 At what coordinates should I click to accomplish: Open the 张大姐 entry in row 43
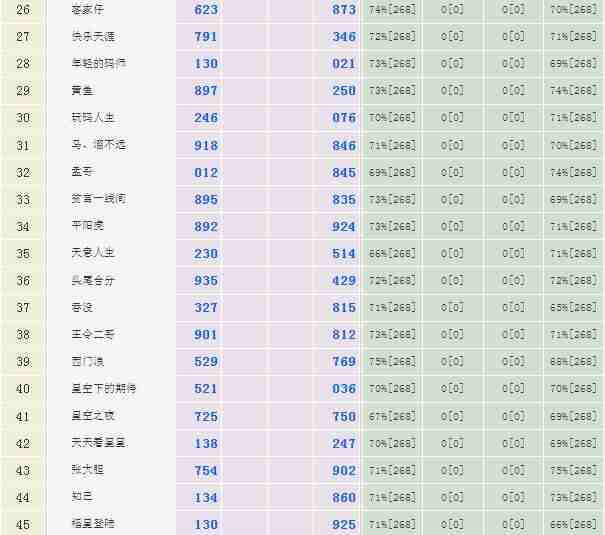85,470
